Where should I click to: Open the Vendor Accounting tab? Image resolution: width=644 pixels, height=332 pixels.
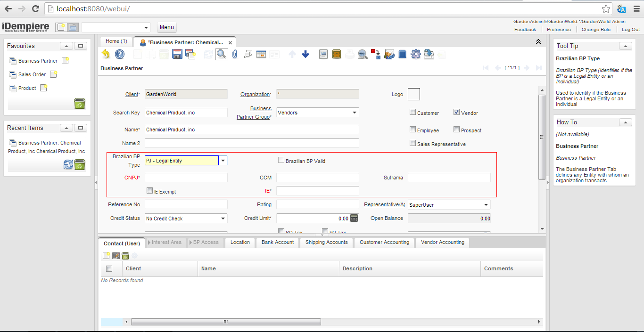pyautogui.click(x=442, y=243)
